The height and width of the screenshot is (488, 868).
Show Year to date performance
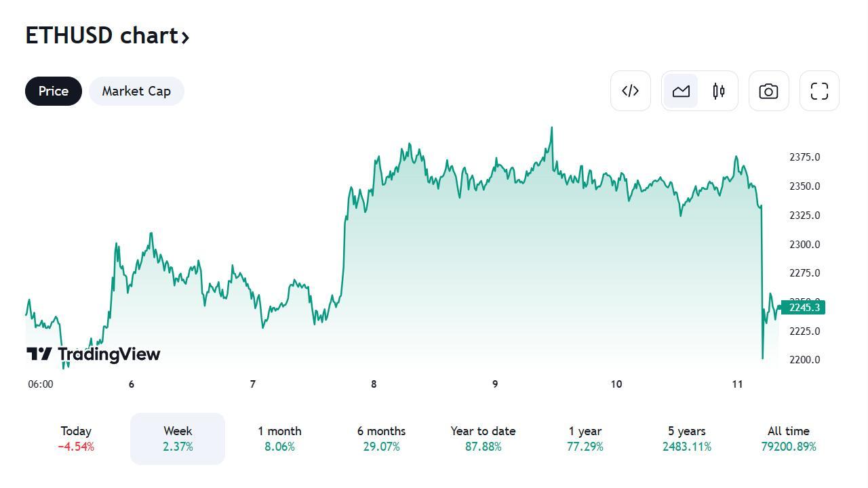(483, 439)
